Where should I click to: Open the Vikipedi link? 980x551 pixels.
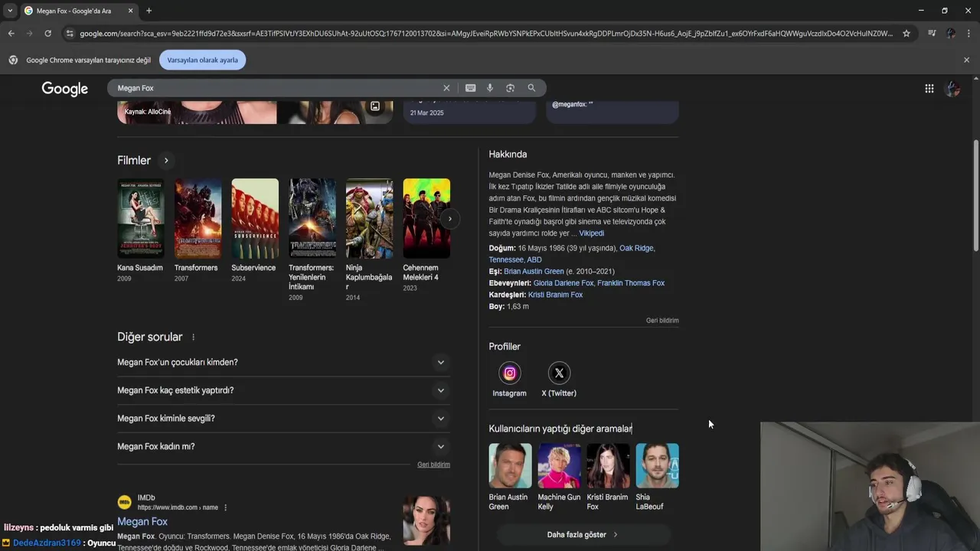click(x=591, y=233)
